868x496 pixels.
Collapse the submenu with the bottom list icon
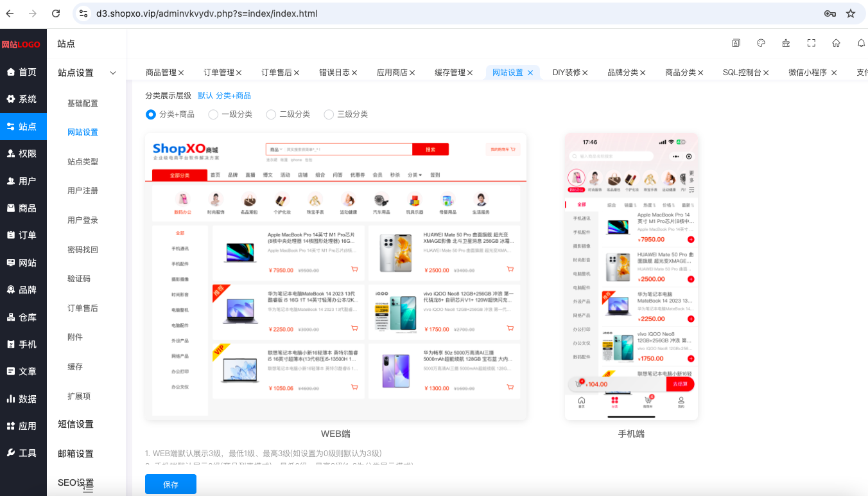click(x=89, y=489)
